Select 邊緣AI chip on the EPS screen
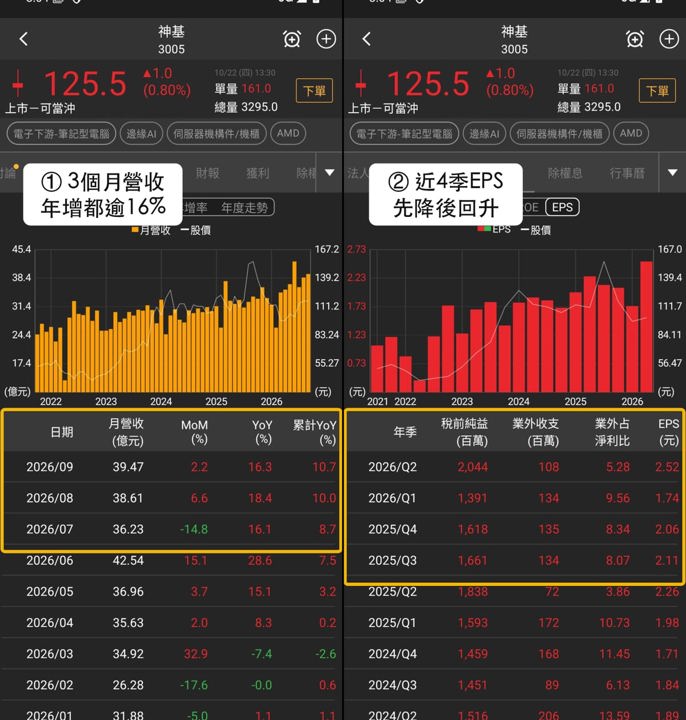The image size is (686, 720). (x=484, y=134)
